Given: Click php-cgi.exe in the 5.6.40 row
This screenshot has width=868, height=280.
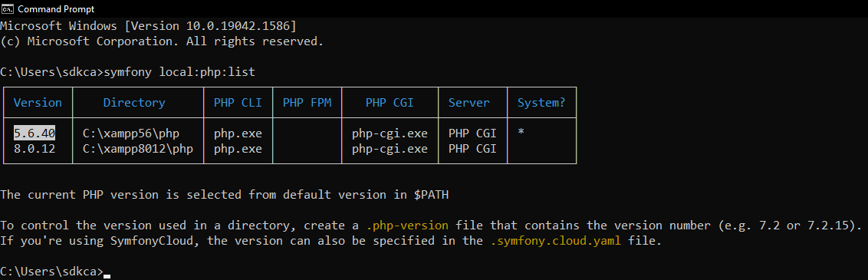Looking at the screenshot, I should coord(390,133).
